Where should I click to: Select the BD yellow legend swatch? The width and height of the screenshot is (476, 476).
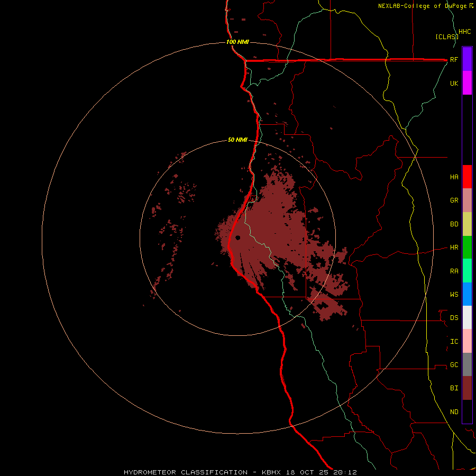pyautogui.click(x=467, y=224)
